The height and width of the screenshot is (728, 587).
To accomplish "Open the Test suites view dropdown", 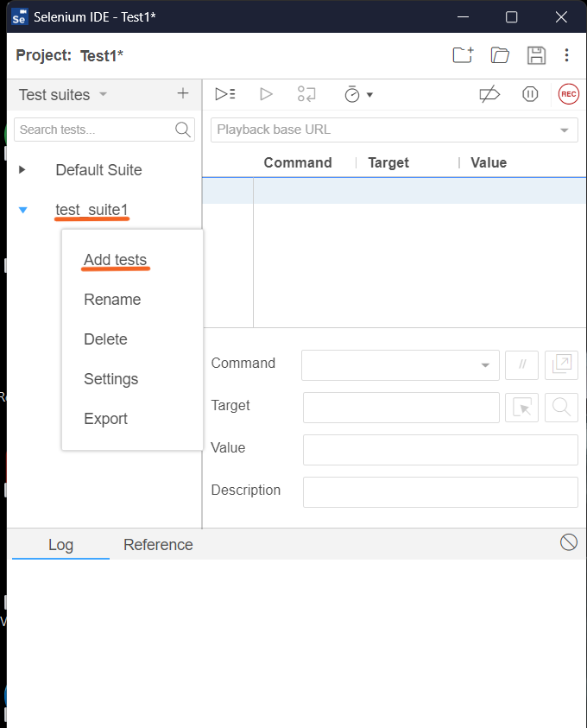I will pos(103,94).
